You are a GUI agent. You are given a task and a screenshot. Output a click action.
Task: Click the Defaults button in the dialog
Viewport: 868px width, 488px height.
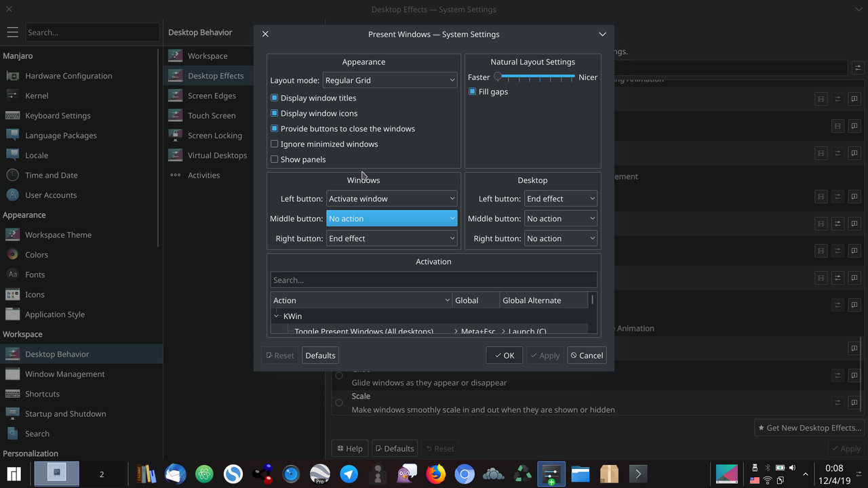[x=320, y=354]
